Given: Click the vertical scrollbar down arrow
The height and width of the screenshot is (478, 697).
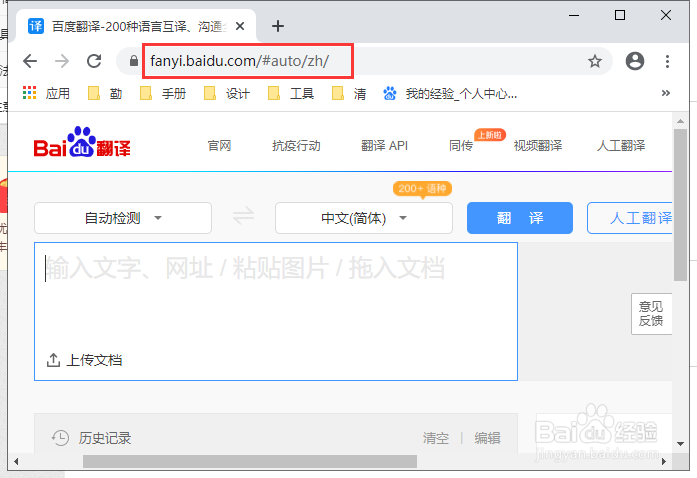Looking at the screenshot, I should click(x=680, y=443).
